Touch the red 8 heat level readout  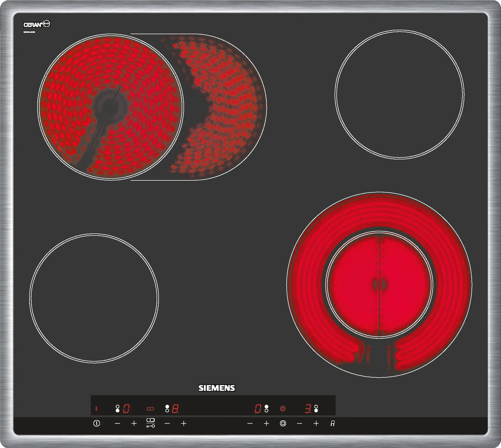pos(175,409)
